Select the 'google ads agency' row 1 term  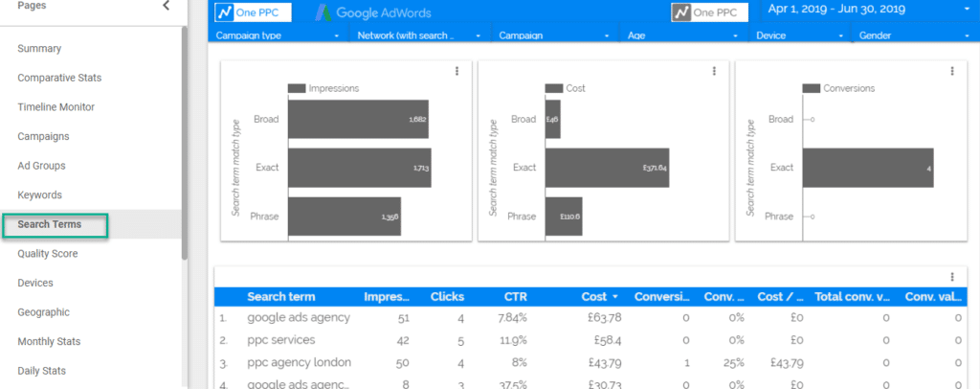click(299, 318)
